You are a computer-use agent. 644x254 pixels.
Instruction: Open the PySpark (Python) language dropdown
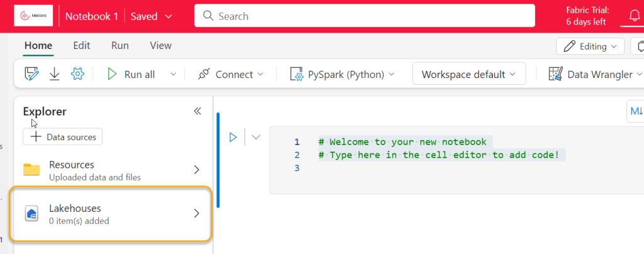(x=342, y=74)
